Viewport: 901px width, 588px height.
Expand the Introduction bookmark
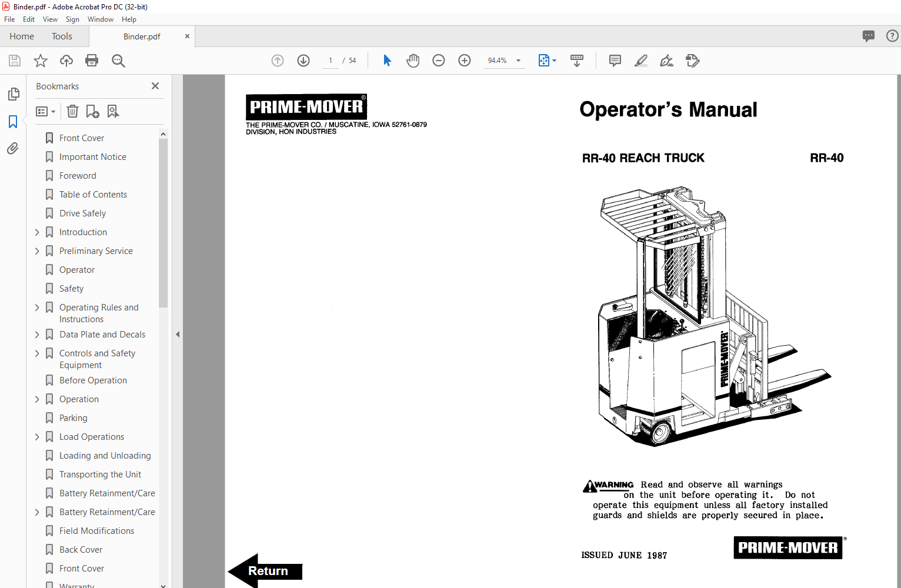pos(37,232)
